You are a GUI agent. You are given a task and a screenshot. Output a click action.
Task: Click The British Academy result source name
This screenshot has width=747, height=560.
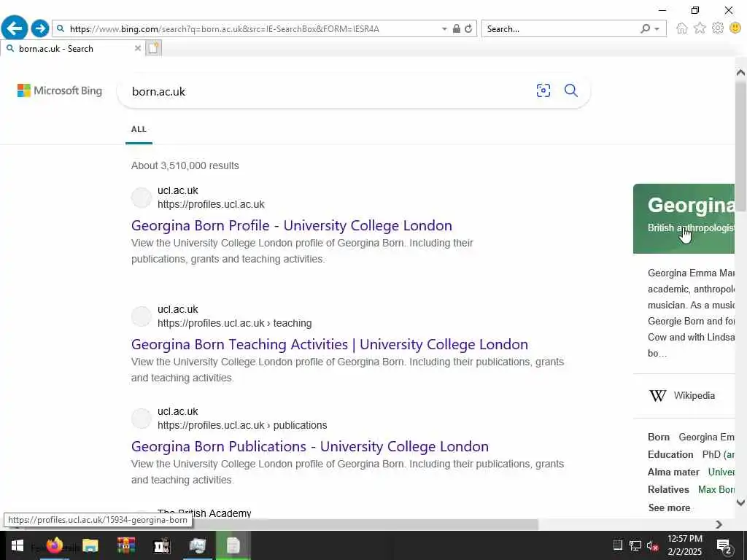pos(204,513)
